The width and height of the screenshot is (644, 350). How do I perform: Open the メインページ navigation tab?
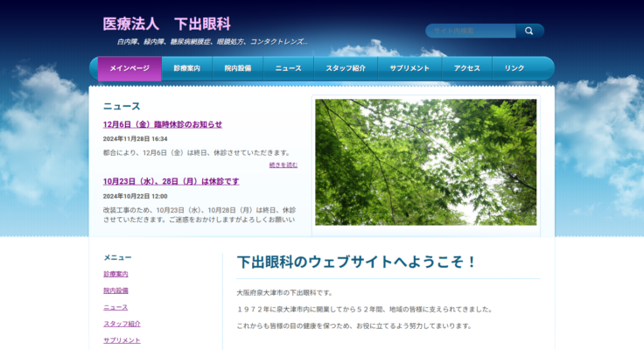(x=129, y=68)
